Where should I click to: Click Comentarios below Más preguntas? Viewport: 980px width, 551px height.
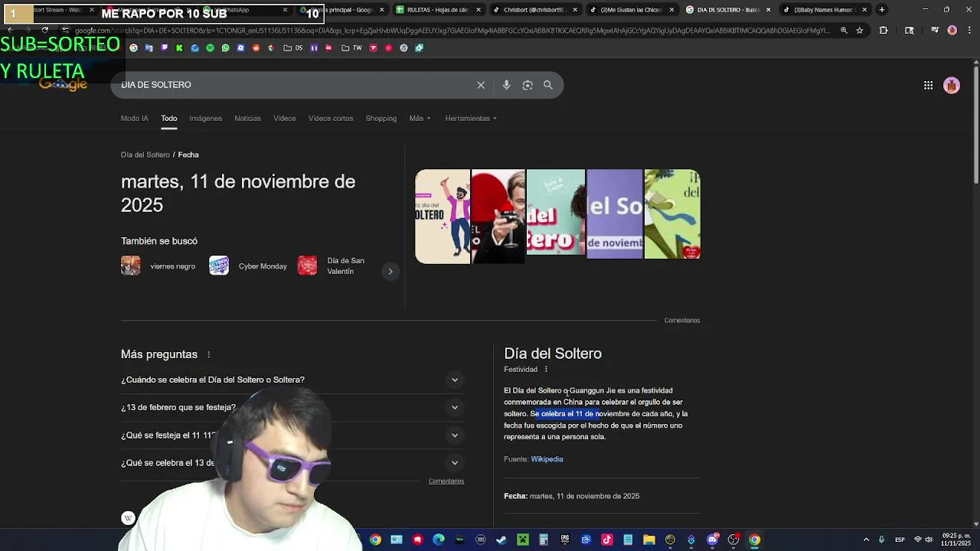(446, 481)
